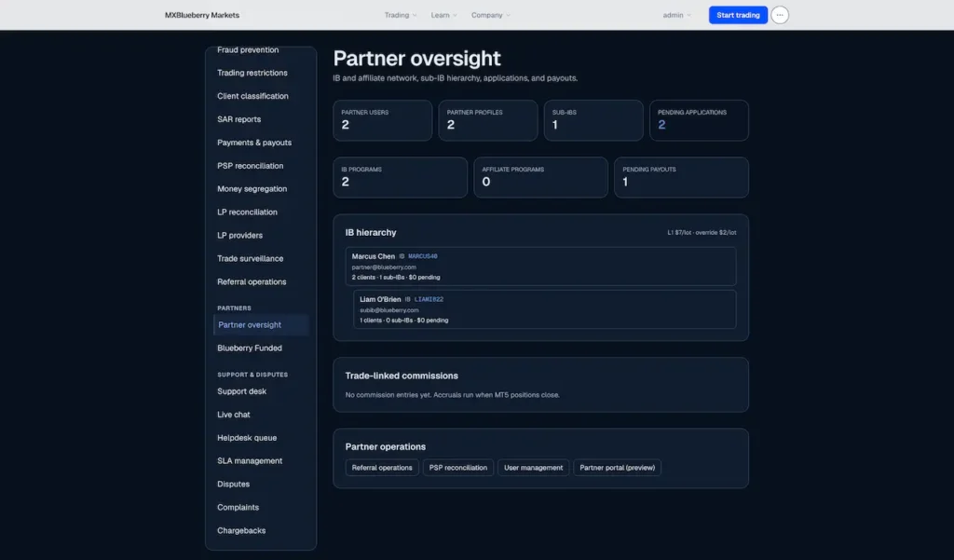Click Referral operations chip in Partner operations

(382, 468)
